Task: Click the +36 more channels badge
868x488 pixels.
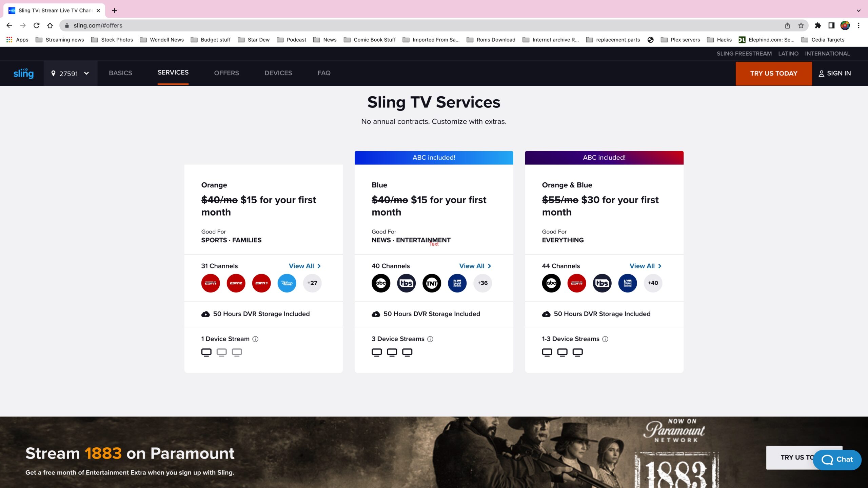Action: coord(482,283)
